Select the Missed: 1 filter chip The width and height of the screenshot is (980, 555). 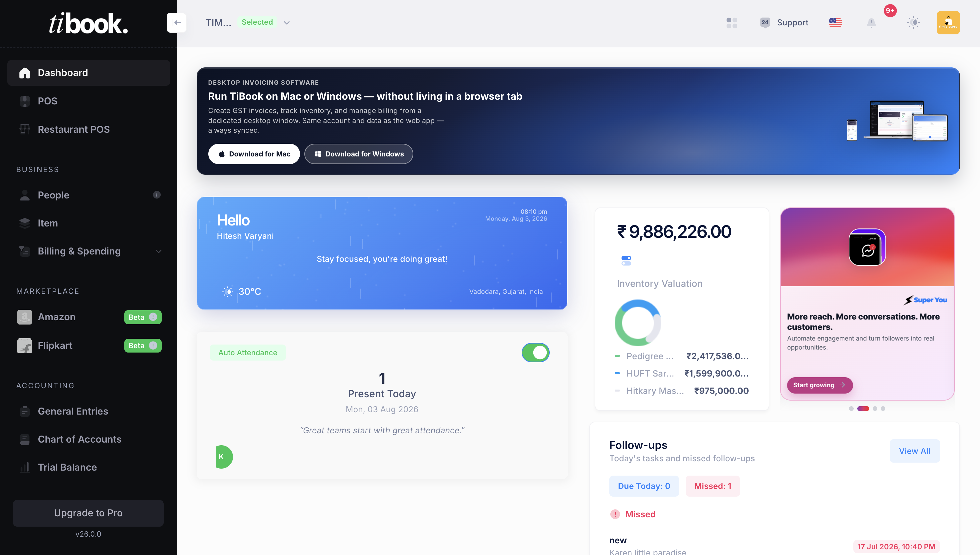[712, 486]
